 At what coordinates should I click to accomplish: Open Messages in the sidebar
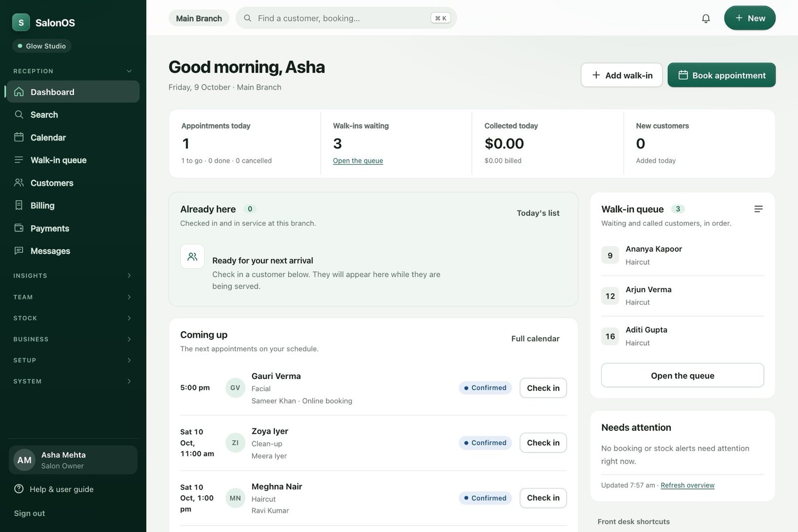coord(73,251)
